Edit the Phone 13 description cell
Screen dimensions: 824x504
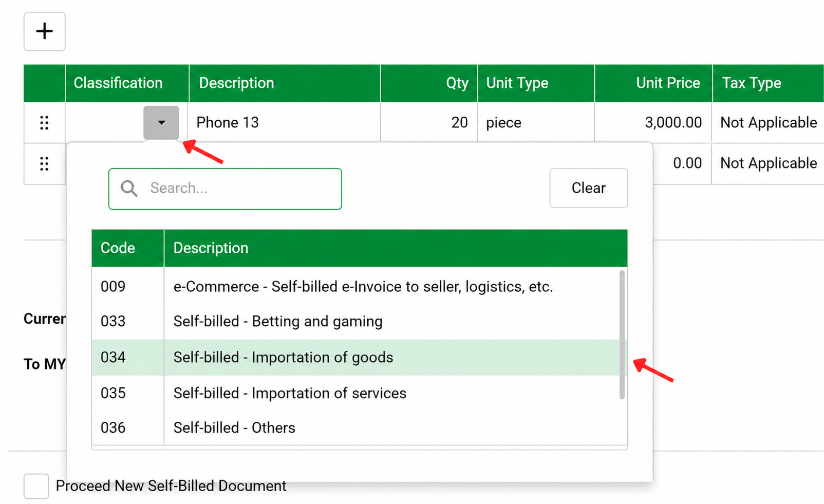point(284,123)
